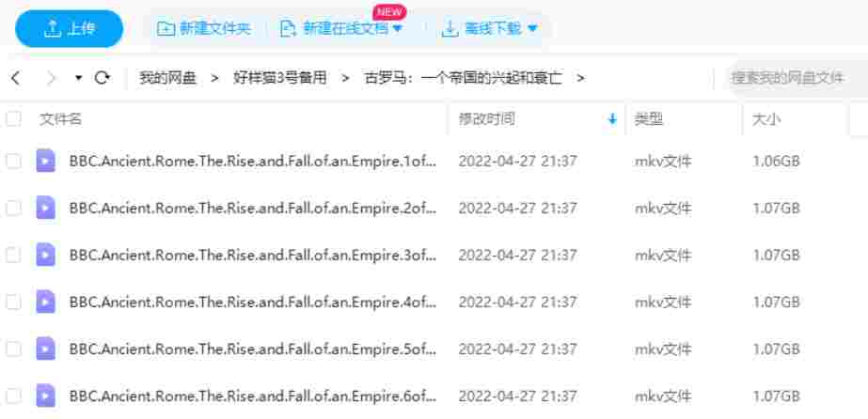868x419 pixels.
Task: Click video file icon for episode 1of6
Action: pos(45,161)
